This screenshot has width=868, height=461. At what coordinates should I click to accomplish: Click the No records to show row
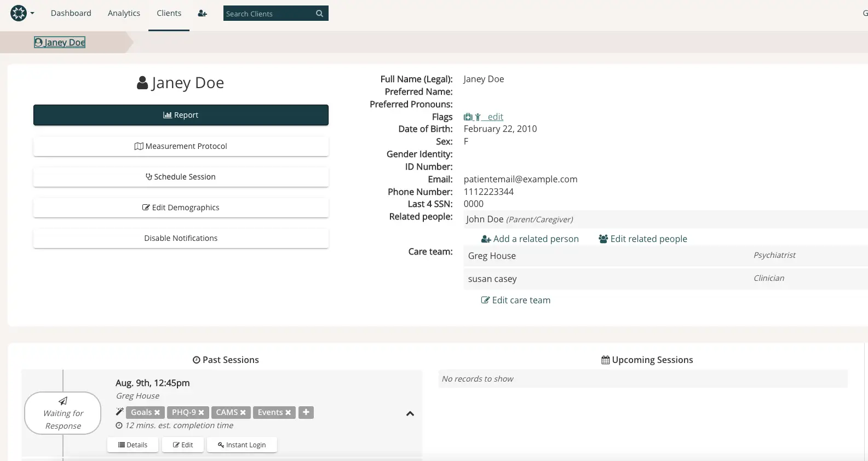point(643,379)
